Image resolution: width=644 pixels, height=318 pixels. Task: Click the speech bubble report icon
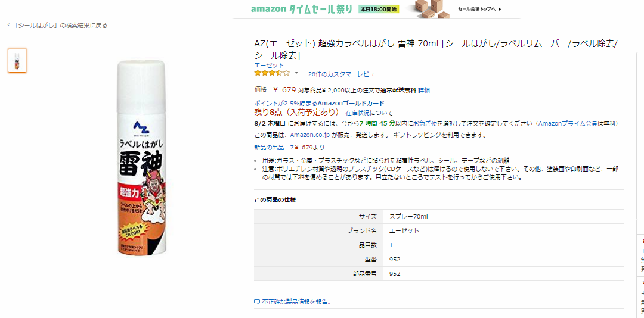[x=257, y=301]
